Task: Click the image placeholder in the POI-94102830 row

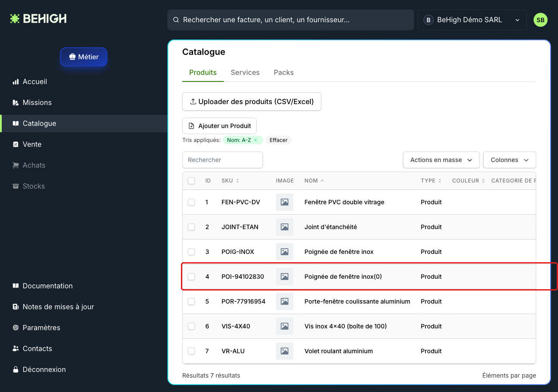Action: 285,277
